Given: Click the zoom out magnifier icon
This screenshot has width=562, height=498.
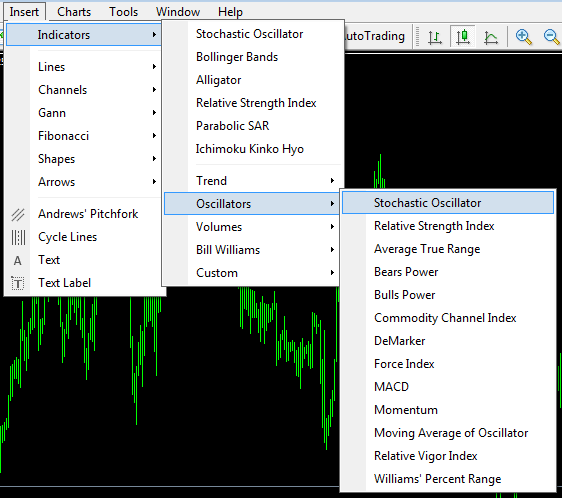Looking at the screenshot, I should tap(551, 37).
